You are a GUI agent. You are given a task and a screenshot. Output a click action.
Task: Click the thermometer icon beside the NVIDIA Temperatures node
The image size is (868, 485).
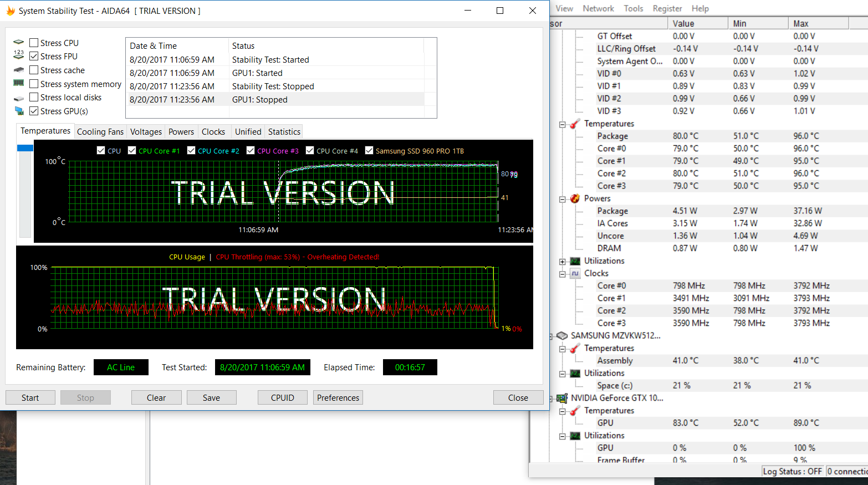(x=575, y=411)
